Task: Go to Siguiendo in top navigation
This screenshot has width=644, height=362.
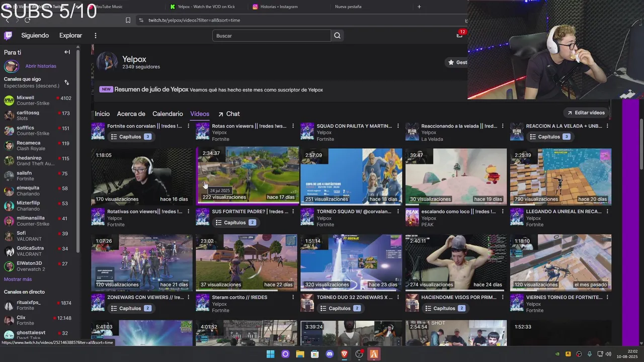Action: 35,35
